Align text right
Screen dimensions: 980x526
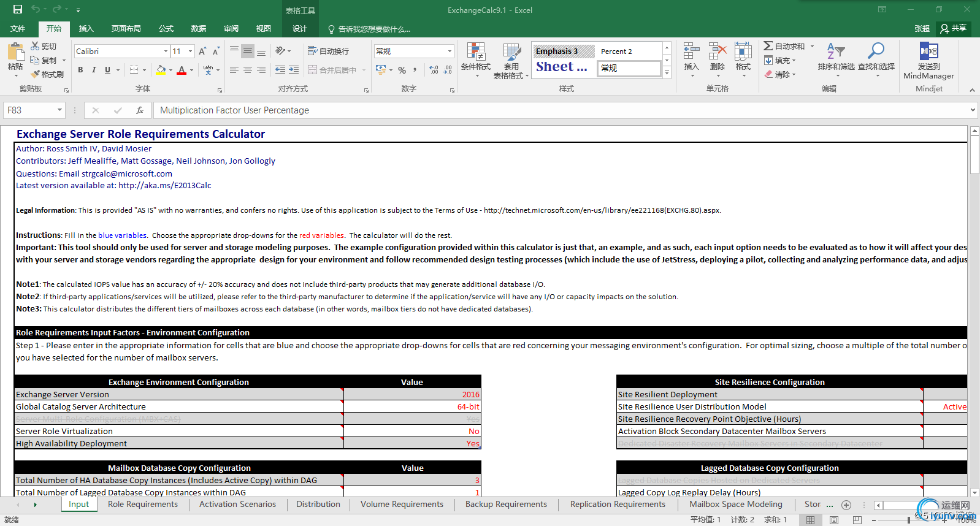click(x=261, y=70)
